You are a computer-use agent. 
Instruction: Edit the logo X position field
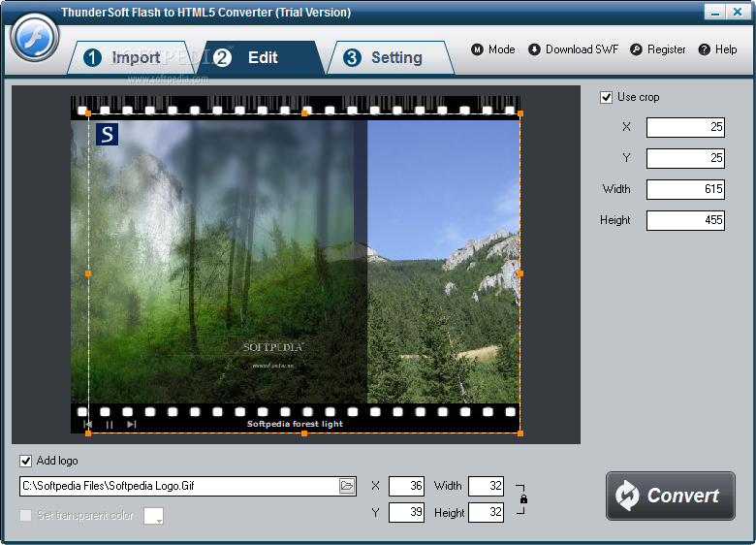406,486
